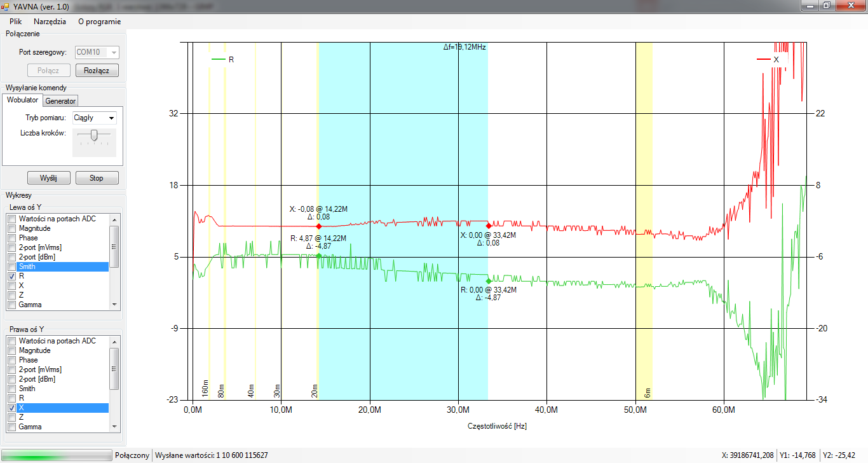Switch to the Generator tab

point(60,101)
